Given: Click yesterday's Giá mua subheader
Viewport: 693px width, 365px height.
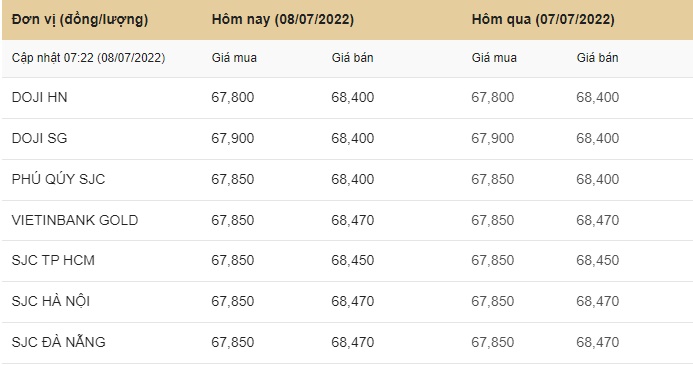Looking at the screenshot, I should 494,58.
